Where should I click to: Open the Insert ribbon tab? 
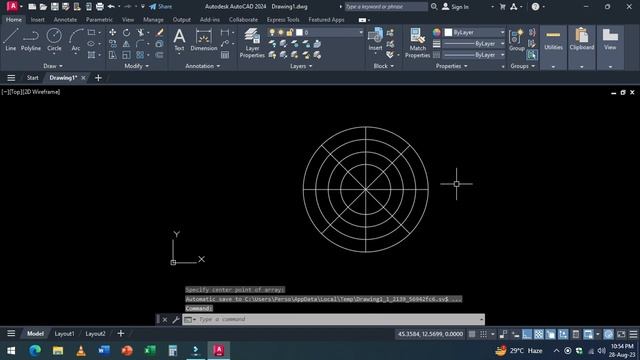[x=38, y=20]
